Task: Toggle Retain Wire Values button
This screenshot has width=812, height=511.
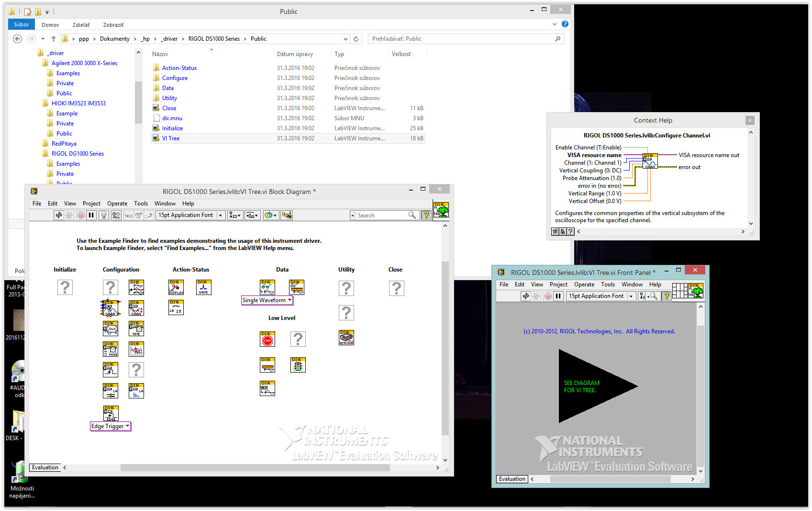Action: click(x=116, y=216)
